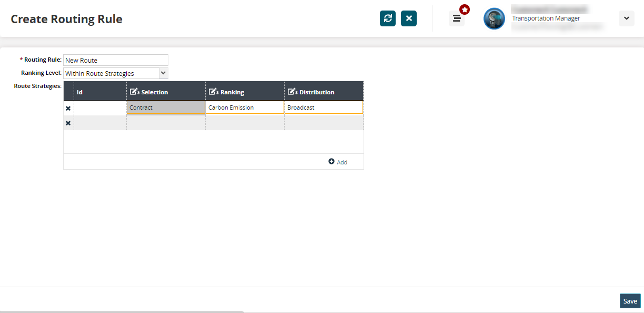Click the horizontal scrollbar at bottom
The height and width of the screenshot is (313, 644).
coord(122,311)
